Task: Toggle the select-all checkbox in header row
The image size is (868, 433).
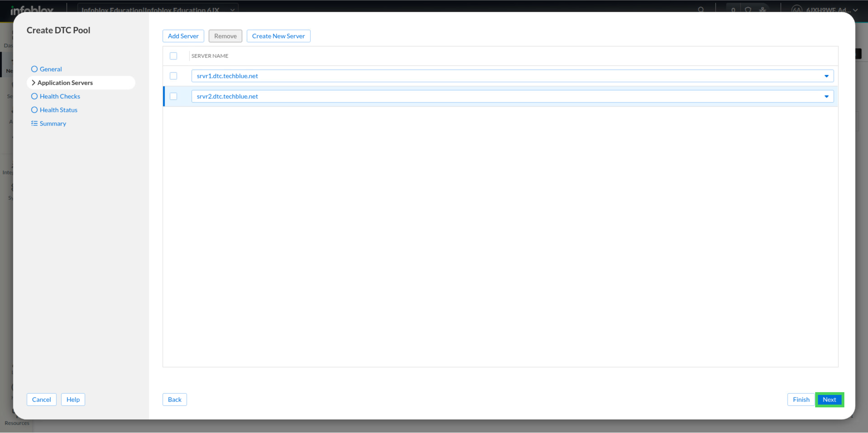Action: (173, 56)
